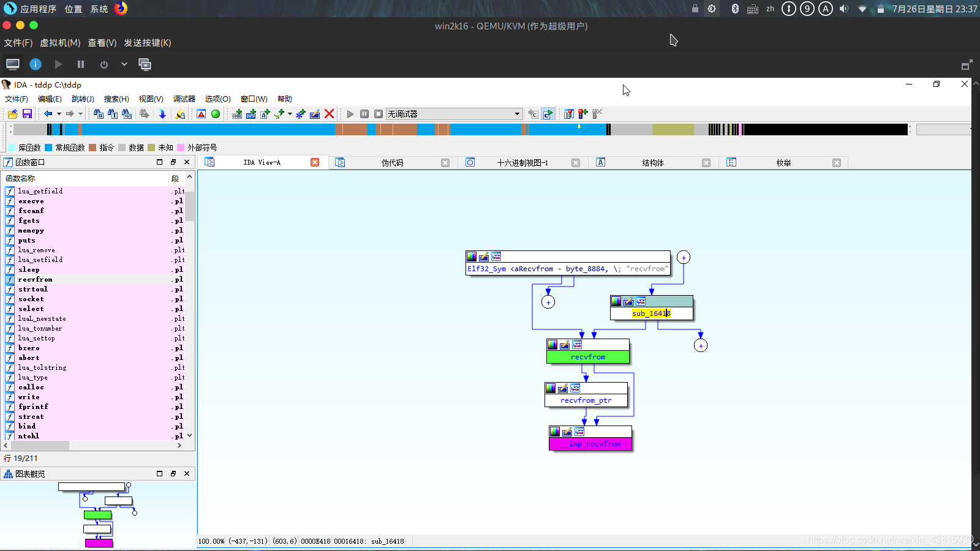Float the 图表概览 panel
This screenshot has height=551, width=980.
[173, 474]
